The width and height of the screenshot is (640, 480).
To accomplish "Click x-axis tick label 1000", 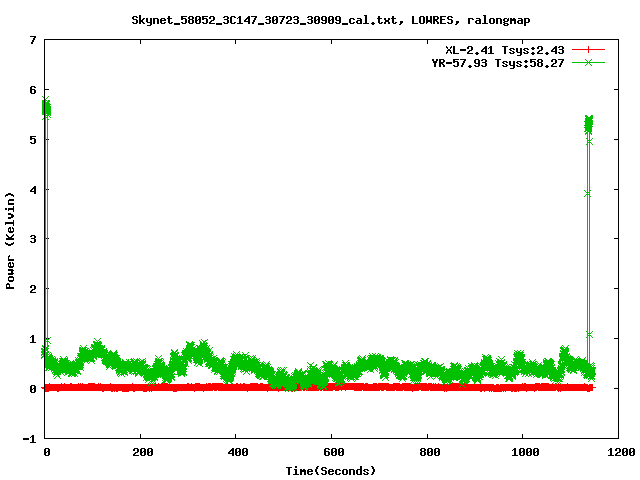I will (525, 452).
